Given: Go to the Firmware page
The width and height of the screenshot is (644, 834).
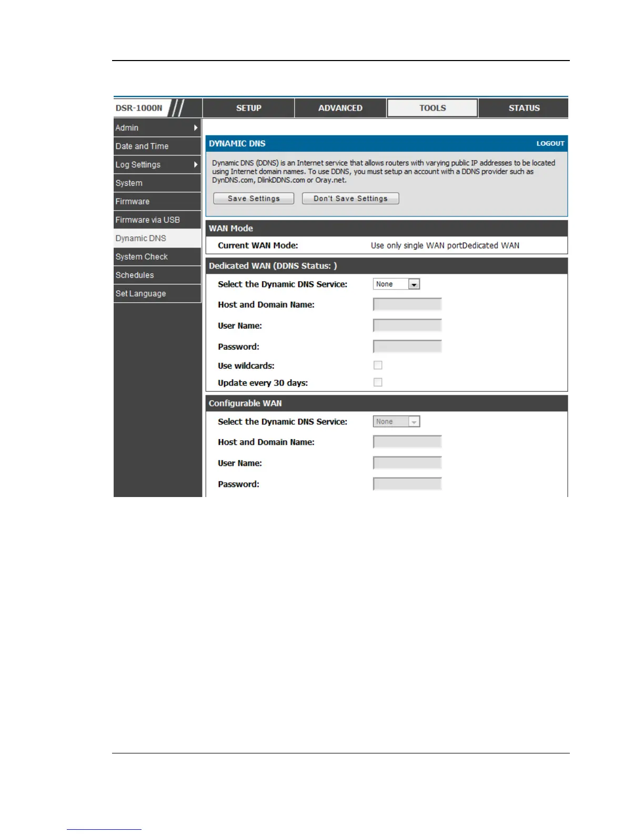Looking at the screenshot, I should point(157,202).
